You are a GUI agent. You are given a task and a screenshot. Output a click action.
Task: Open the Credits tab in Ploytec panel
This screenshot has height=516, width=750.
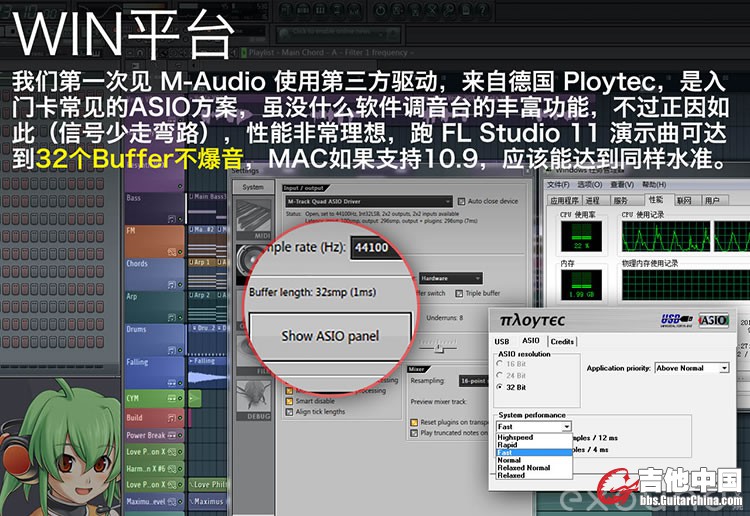click(562, 341)
